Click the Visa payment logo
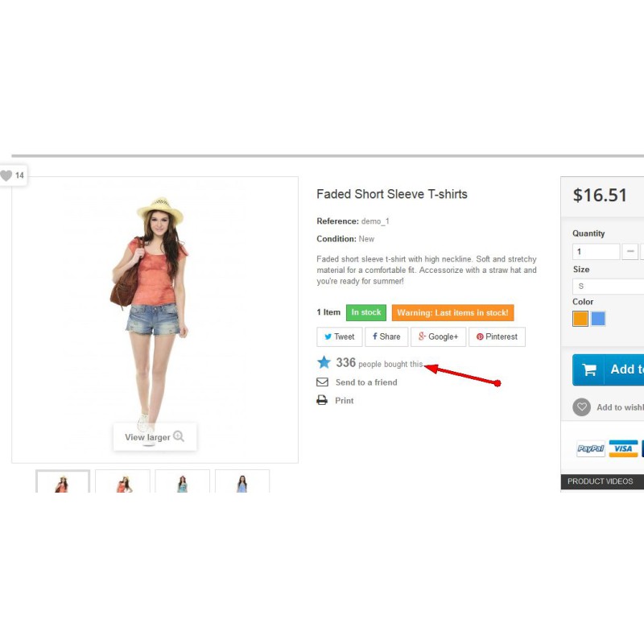 point(623,448)
